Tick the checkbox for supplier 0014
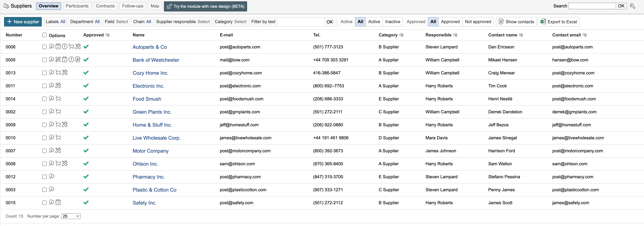 44,99
